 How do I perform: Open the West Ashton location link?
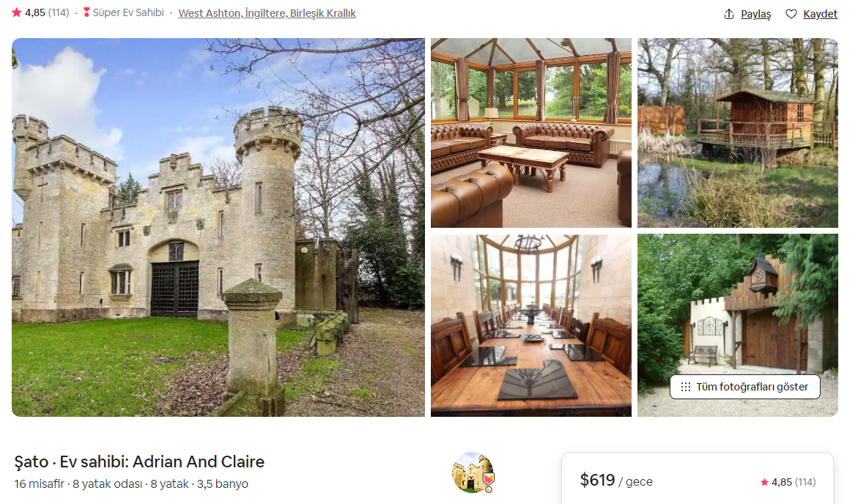point(267,13)
